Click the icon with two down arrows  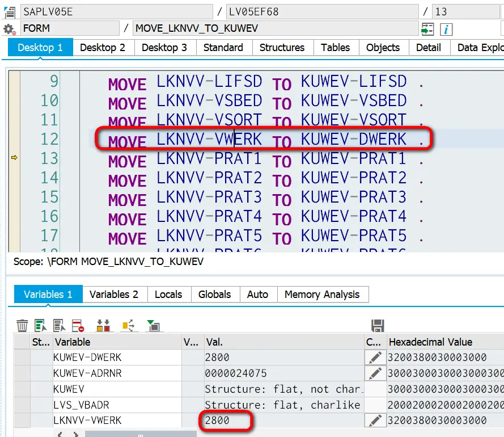tap(103, 325)
